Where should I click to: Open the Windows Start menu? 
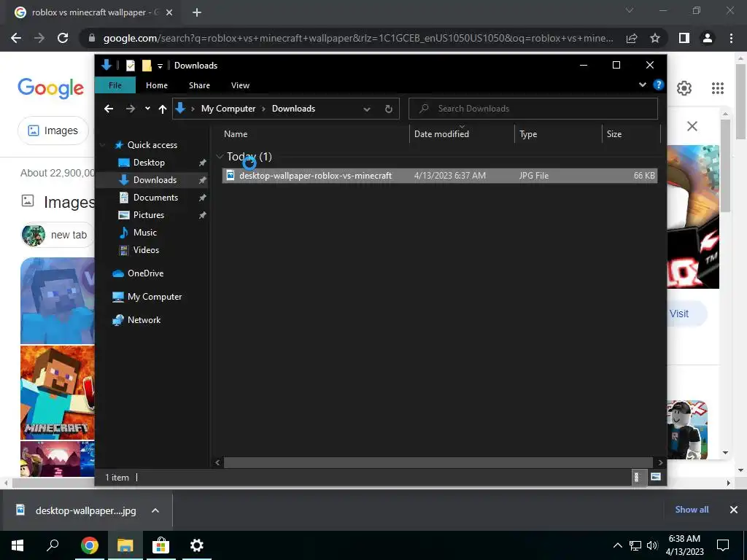tap(18, 545)
